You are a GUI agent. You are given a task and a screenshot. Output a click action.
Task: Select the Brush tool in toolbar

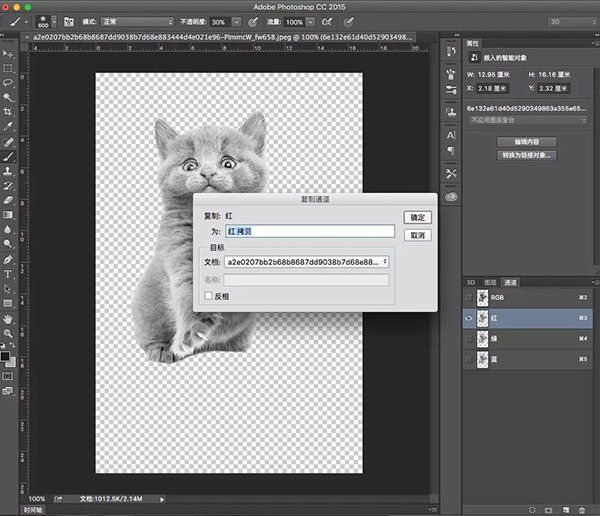(x=8, y=157)
